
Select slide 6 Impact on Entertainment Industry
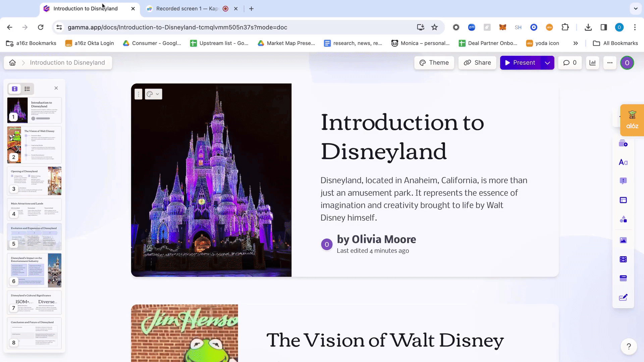(x=34, y=270)
